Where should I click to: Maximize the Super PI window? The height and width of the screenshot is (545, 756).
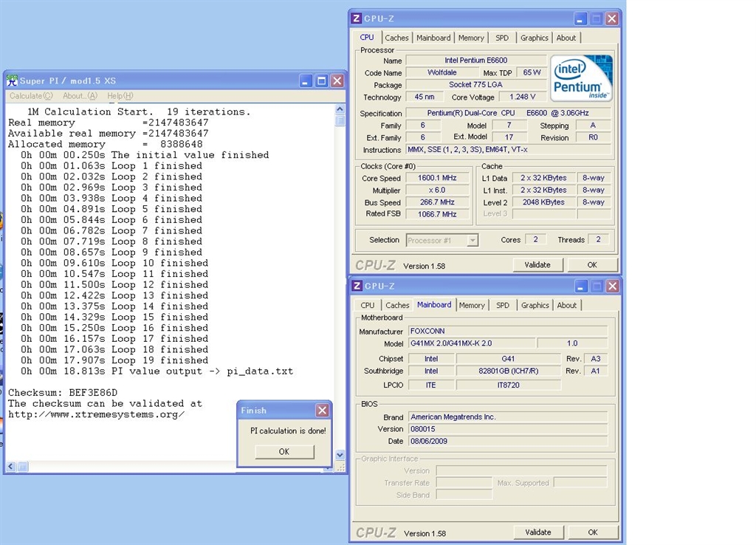pyautogui.click(x=321, y=80)
